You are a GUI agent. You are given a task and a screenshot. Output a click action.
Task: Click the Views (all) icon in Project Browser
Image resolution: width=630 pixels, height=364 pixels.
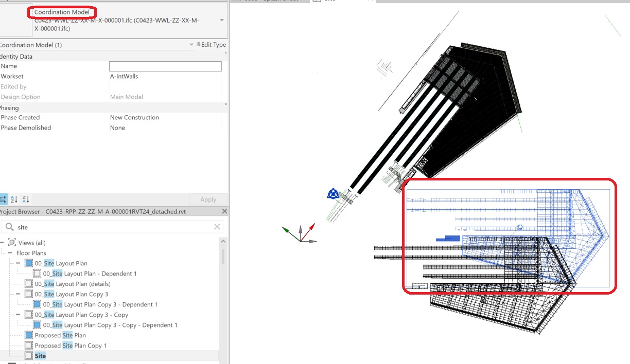tap(11, 242)
